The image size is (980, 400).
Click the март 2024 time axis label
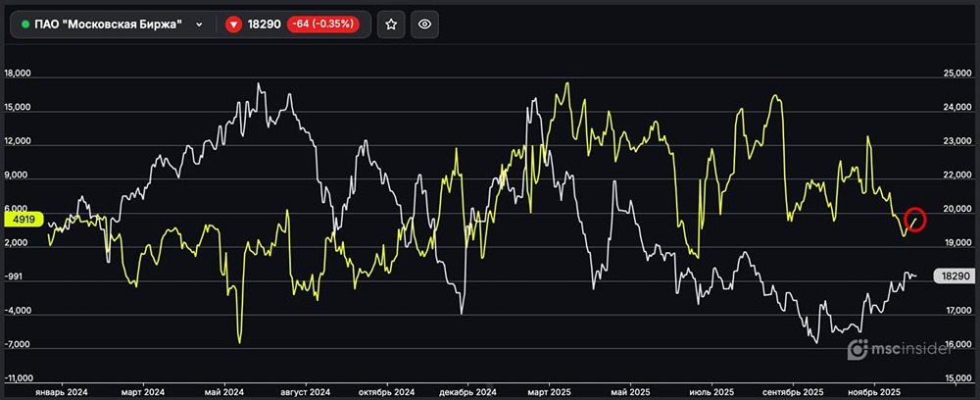[x=143, y=392]
